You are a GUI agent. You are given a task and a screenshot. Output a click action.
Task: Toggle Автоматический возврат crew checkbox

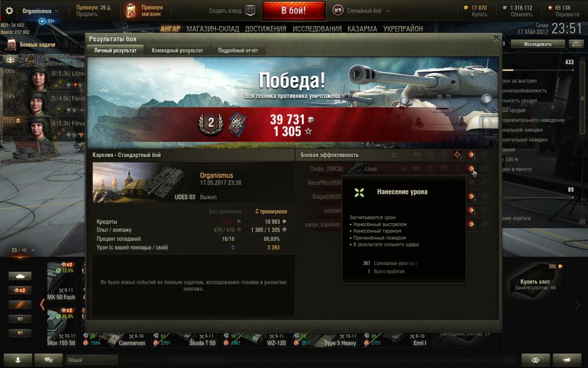[x=31, y=63]
